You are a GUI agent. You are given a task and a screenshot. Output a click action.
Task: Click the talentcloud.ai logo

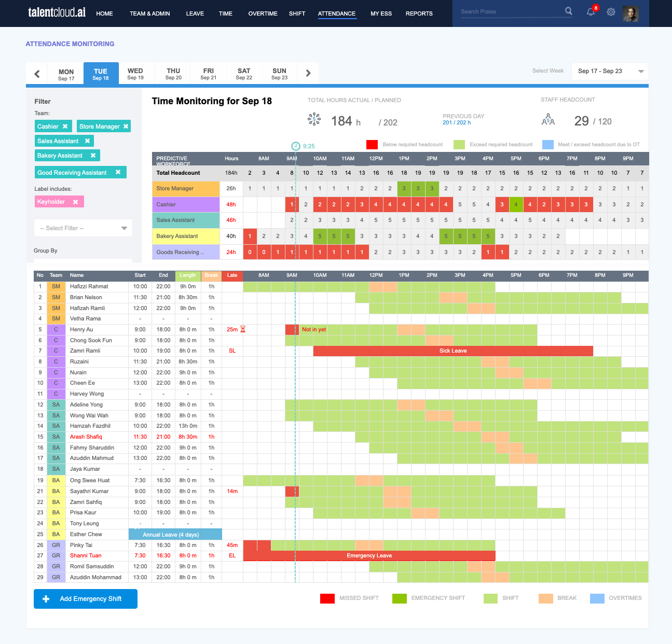57,12
